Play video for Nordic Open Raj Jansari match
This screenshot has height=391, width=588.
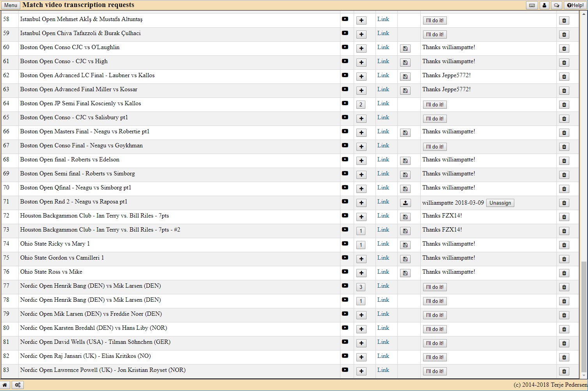(345, 356)
